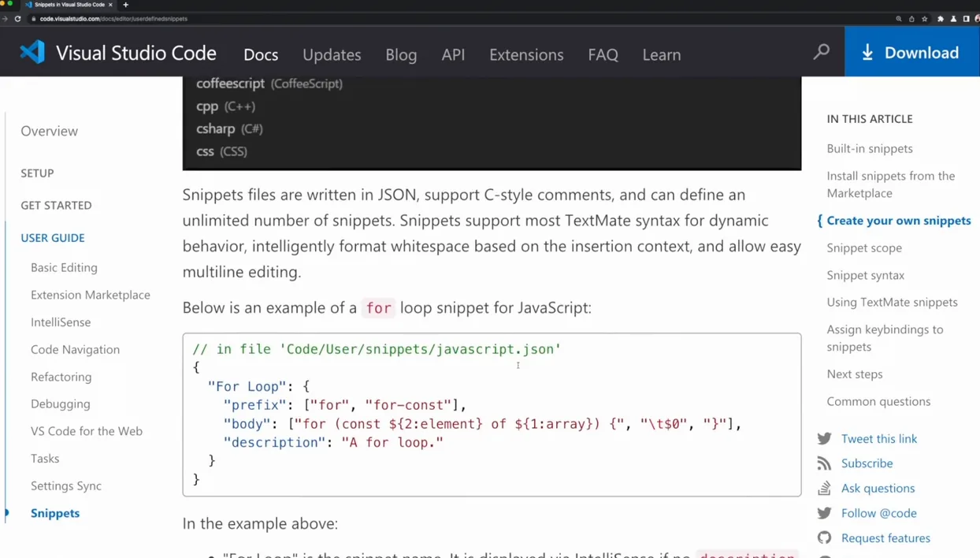Click the Request features link

tap(885, 538)
